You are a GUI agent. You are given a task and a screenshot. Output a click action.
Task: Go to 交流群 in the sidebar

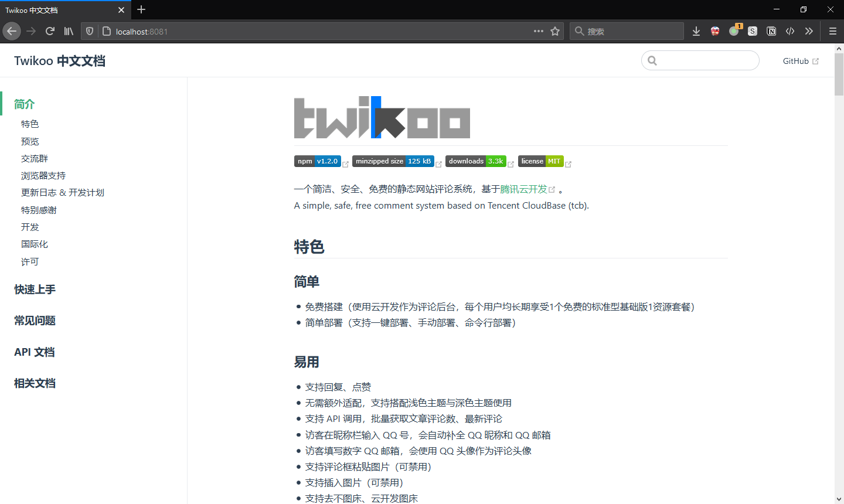35,159
